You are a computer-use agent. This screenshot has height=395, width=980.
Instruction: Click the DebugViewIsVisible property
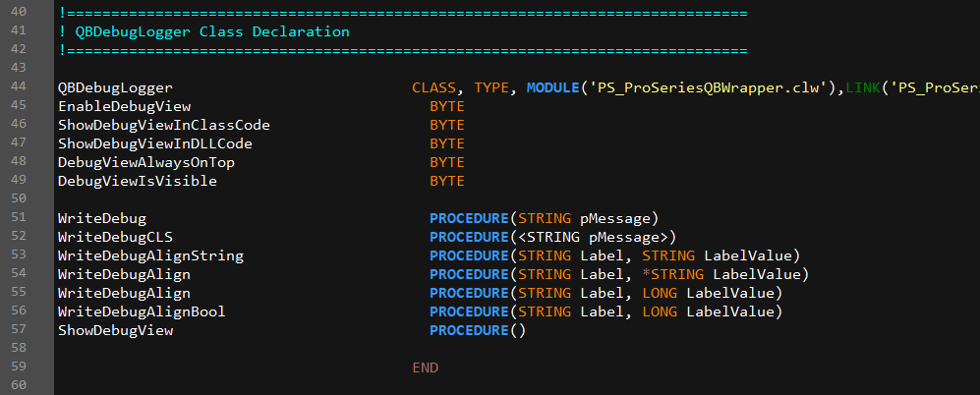coord(137,181)
